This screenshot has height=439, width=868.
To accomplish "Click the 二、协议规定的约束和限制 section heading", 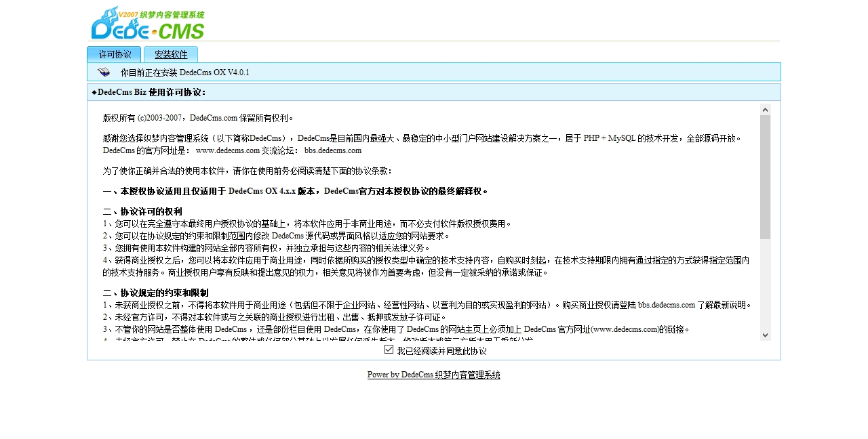I will click(156, 293).
